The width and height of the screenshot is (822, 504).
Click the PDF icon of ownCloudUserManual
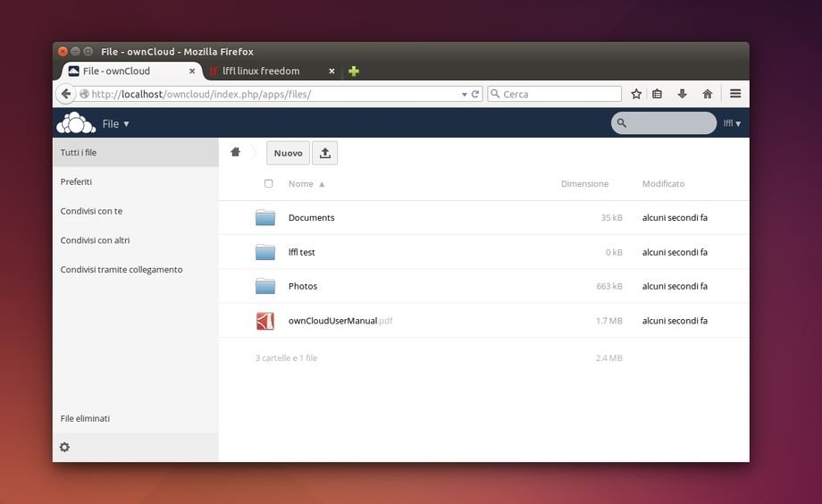pos(265,321)
